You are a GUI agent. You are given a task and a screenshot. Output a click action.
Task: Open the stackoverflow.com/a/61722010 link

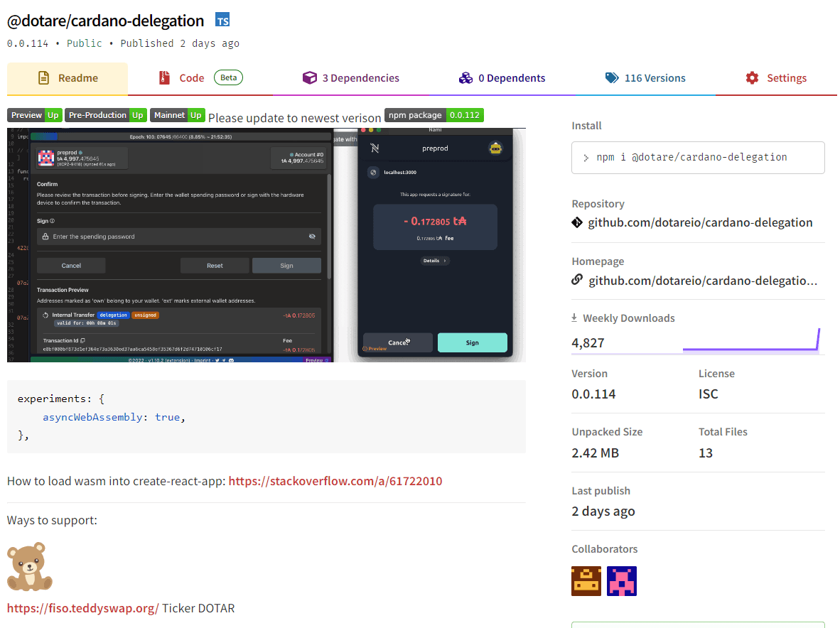335,481
